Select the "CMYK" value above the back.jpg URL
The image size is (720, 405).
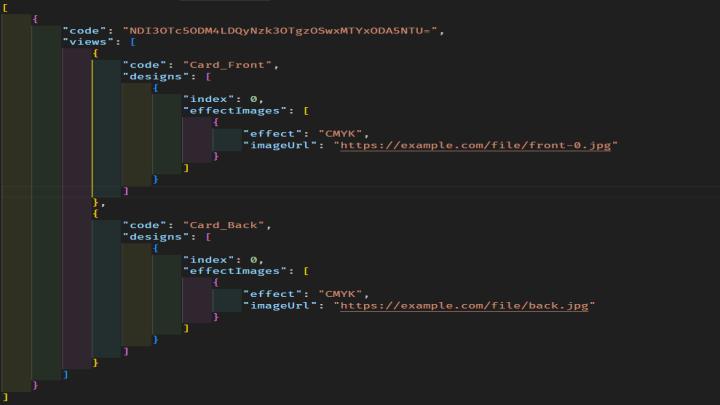340,294
